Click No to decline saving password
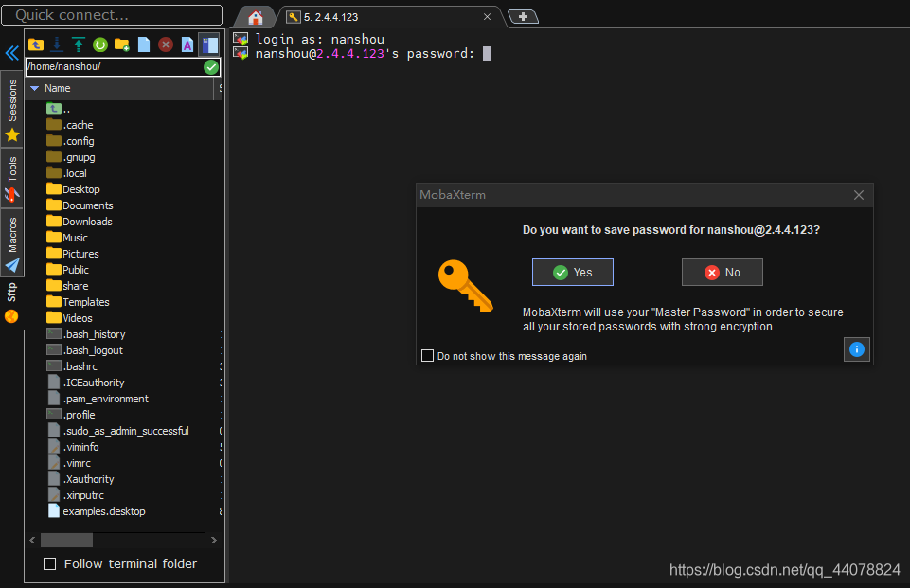The height and width of the screenshot is (588, 910). pos(722,272)
